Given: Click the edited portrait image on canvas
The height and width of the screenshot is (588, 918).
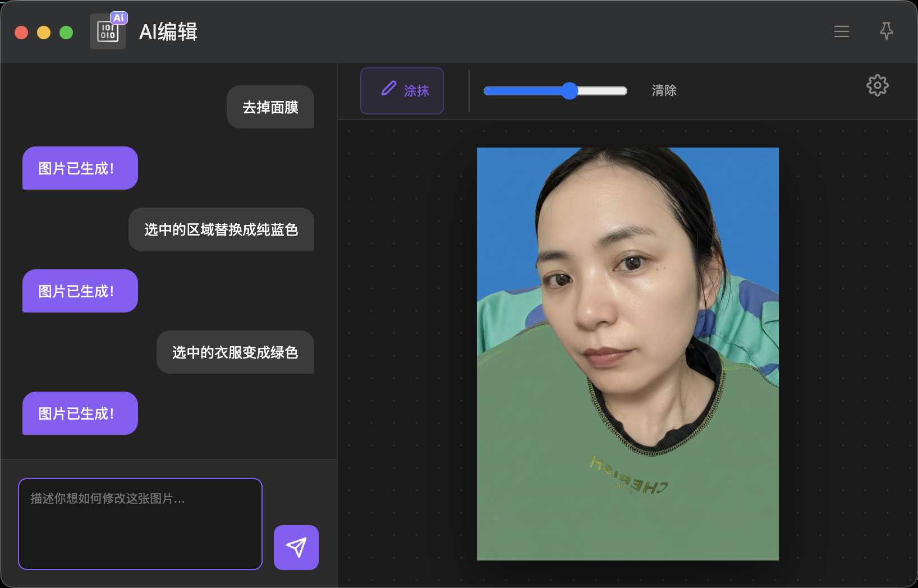Looking at the screenshot, I should pyautogui.click(x=627, y=353).
